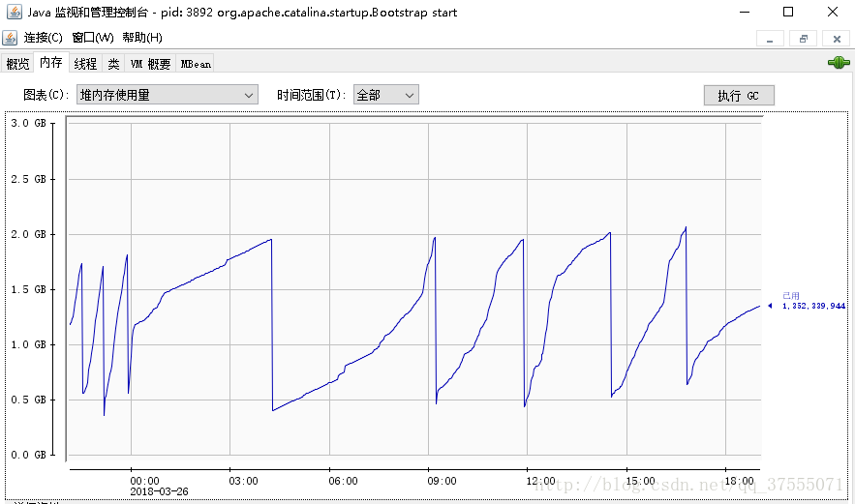Maximize the main JConsole window

click(788, 12)
